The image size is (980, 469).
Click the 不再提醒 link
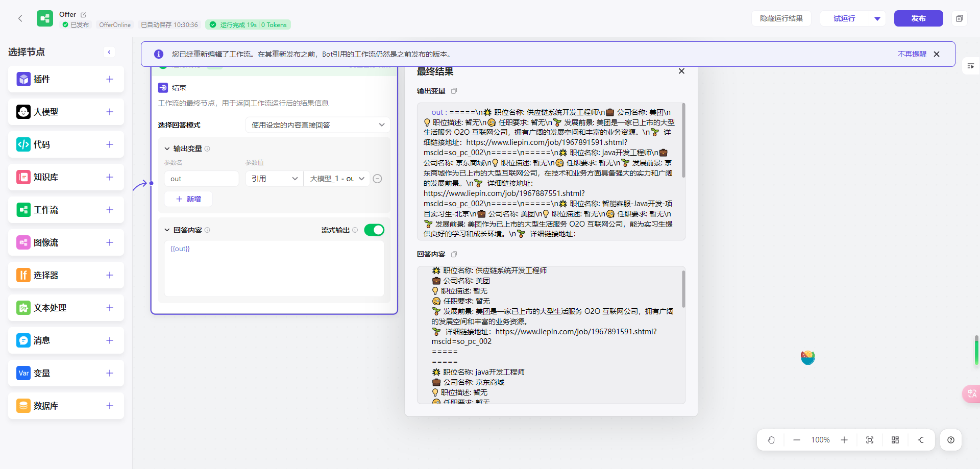(912, 54)
